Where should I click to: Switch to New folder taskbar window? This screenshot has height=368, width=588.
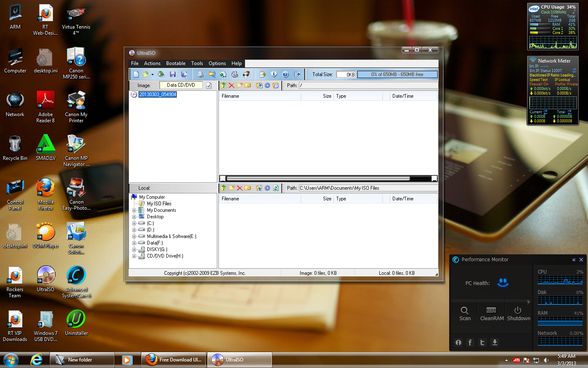(82, 360)
